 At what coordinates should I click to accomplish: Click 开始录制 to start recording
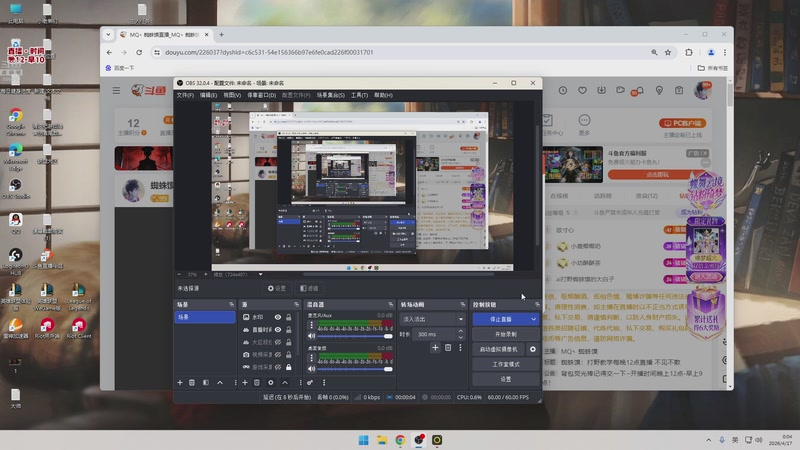(506, 335)
